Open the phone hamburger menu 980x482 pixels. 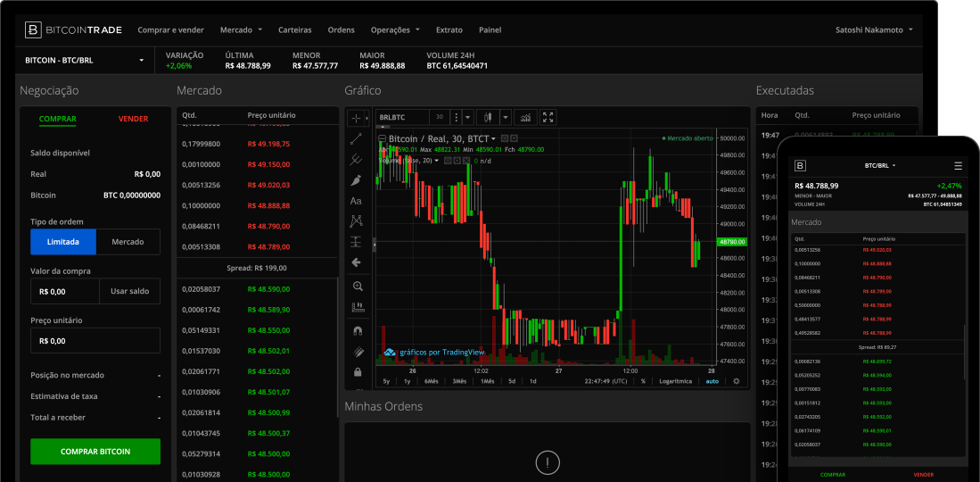958,165
